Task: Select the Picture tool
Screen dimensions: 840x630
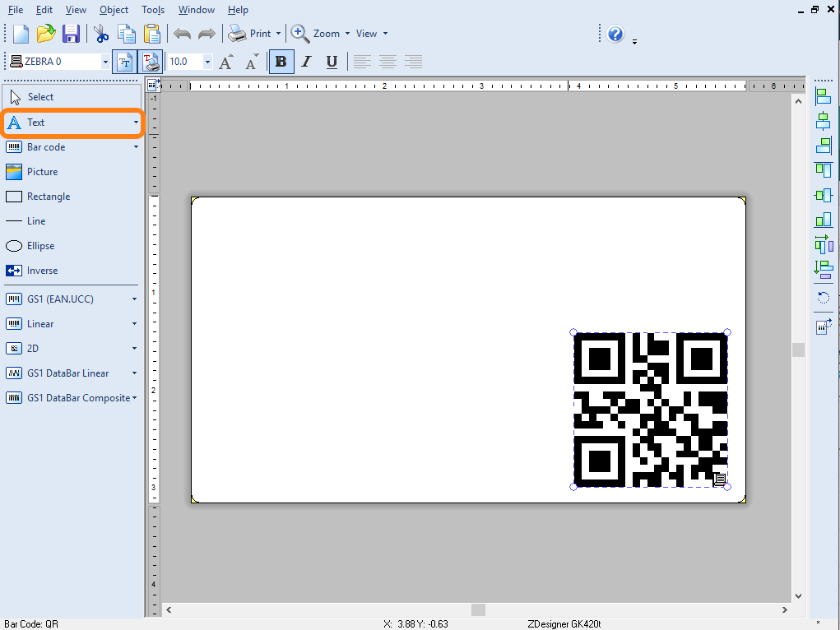Action: (x=42, y=172)
